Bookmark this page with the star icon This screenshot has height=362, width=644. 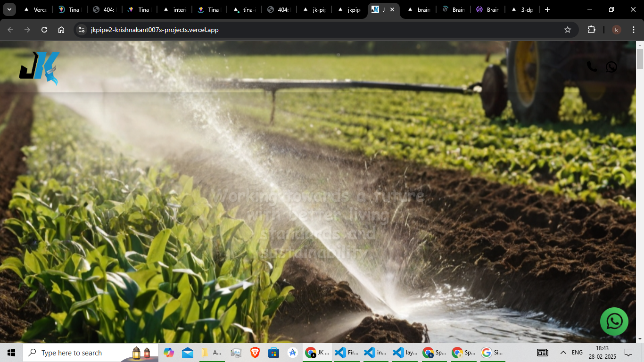568,30
